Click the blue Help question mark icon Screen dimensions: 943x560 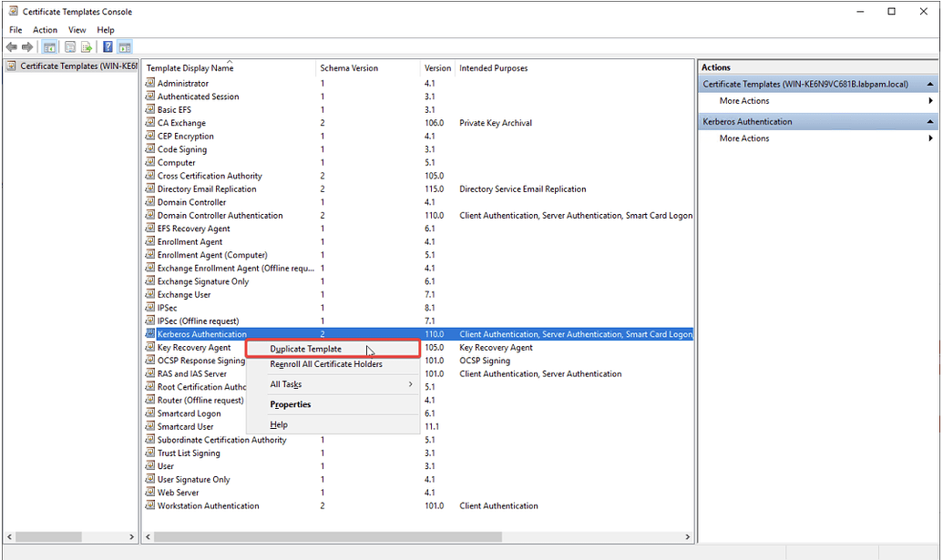(x=108, y=46)
